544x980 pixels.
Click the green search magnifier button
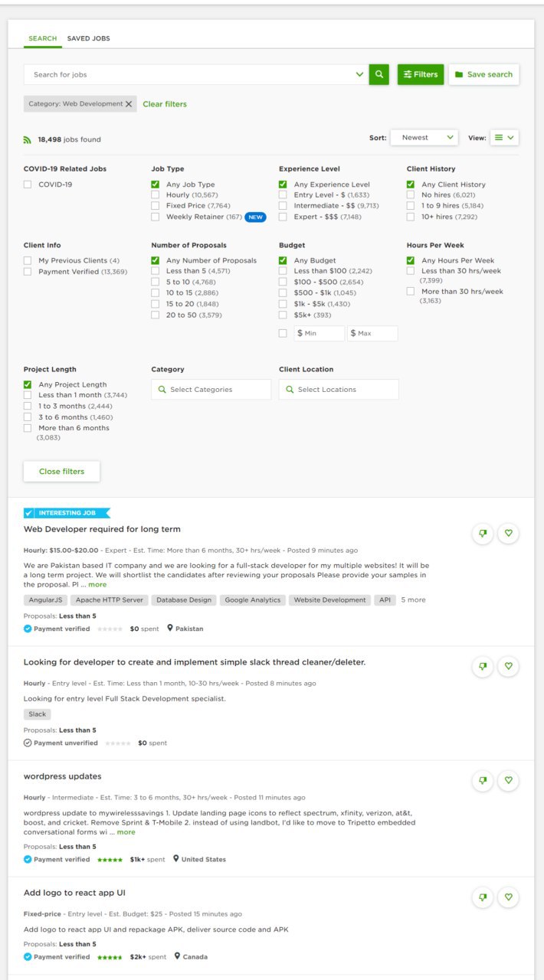click(x=379, y=74)
